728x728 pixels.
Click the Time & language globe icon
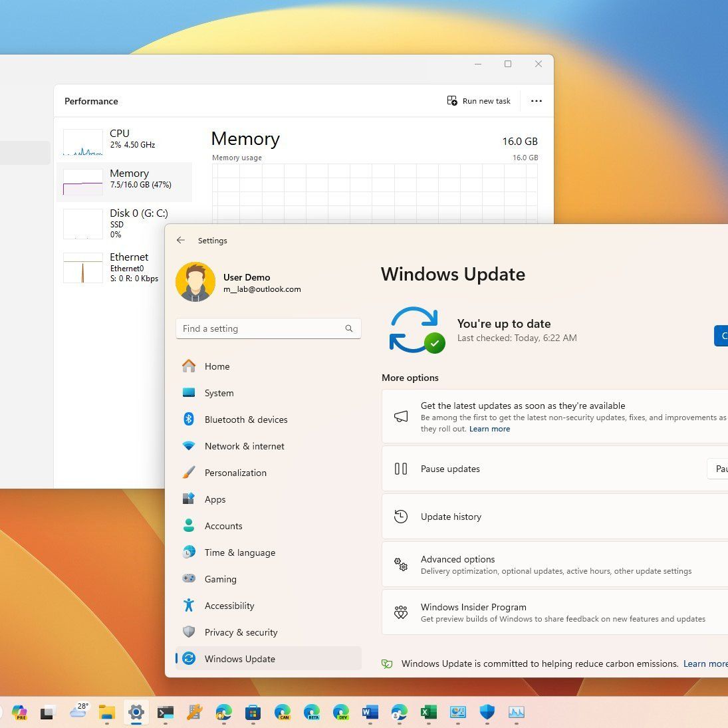[x=189, y=552]
